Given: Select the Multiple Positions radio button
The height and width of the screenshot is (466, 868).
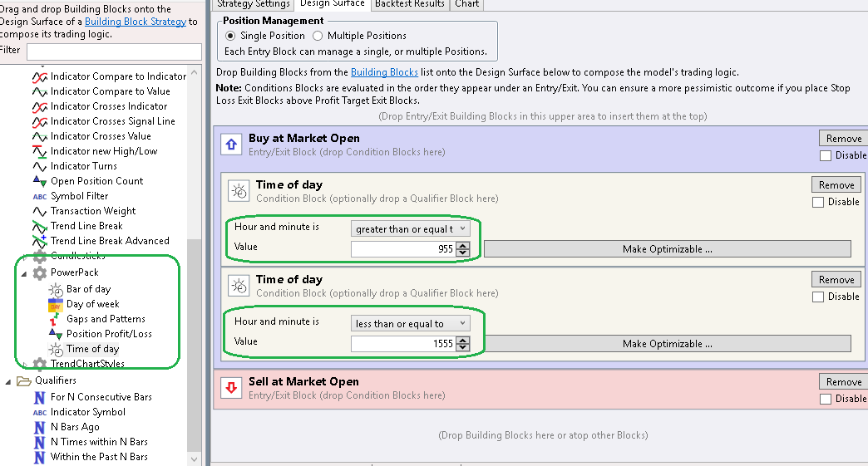Looking at the screenshot, I should (318, 36).
